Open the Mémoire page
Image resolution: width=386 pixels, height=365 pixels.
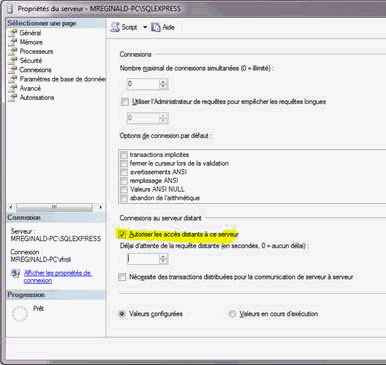(31, 42)
